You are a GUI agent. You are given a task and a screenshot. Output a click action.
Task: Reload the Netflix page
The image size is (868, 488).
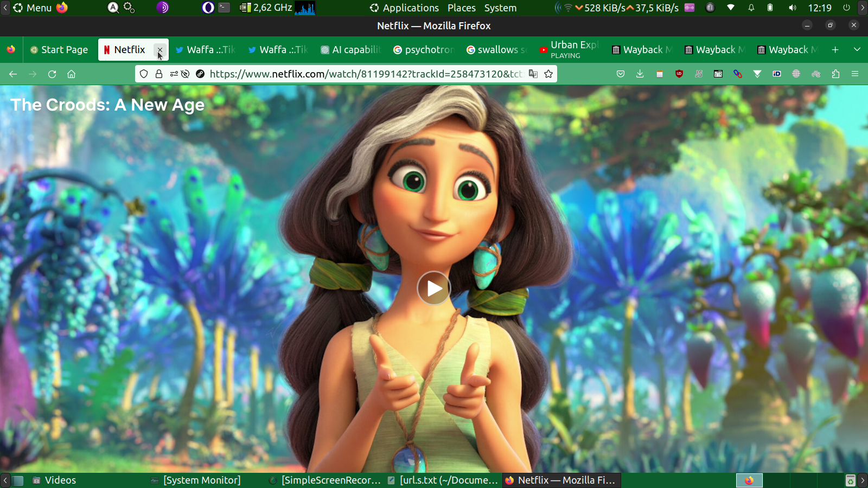pos(52,74)
